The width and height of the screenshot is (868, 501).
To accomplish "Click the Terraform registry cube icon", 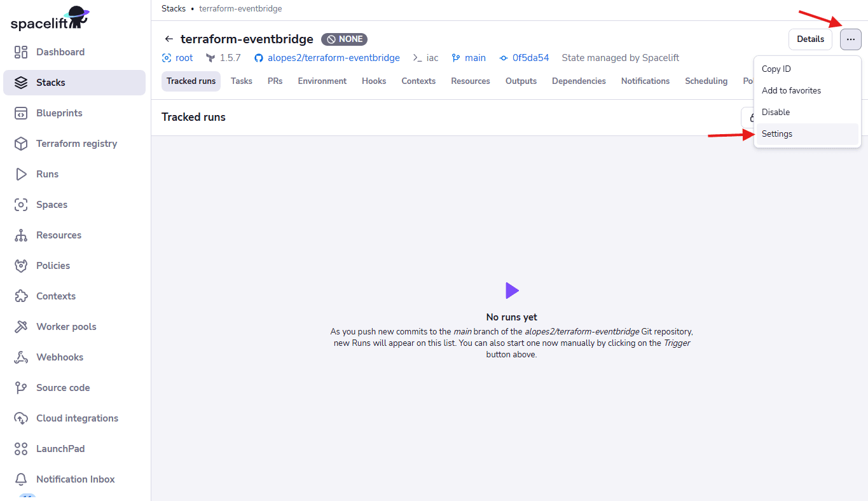I will (21, 144).
